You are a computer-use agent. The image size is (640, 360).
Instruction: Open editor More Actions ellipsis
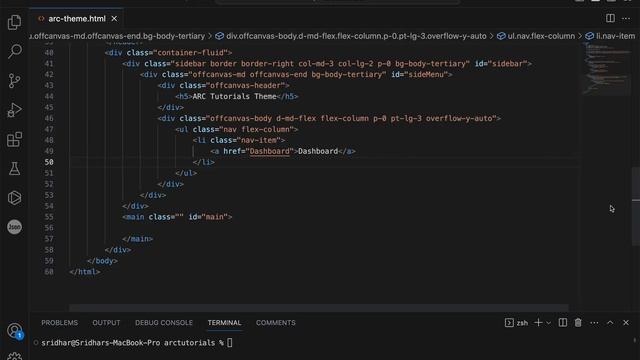[626, 18]
